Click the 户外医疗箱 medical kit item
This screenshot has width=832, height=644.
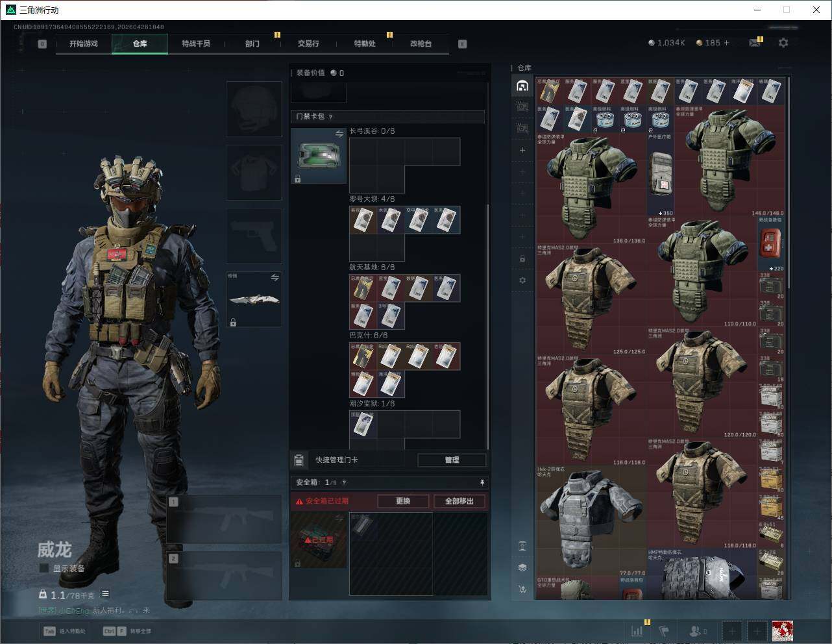pyautogui.click(x=661, y=175)
